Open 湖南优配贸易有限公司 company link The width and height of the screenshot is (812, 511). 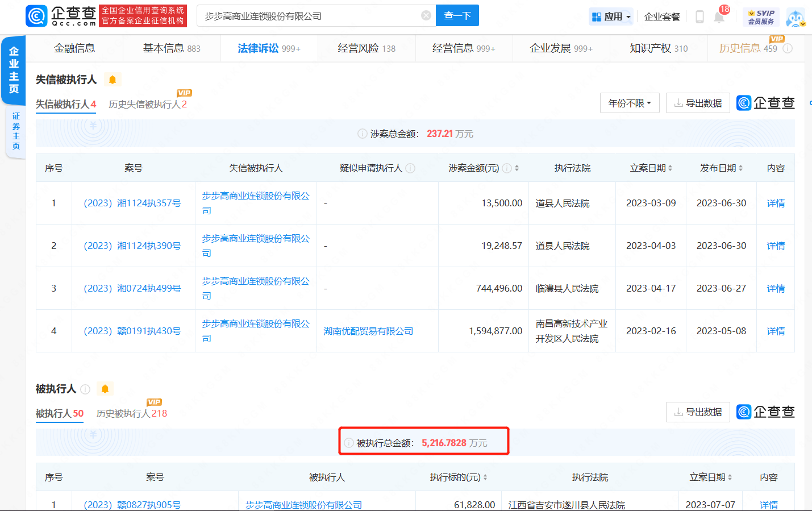(368, 331)
